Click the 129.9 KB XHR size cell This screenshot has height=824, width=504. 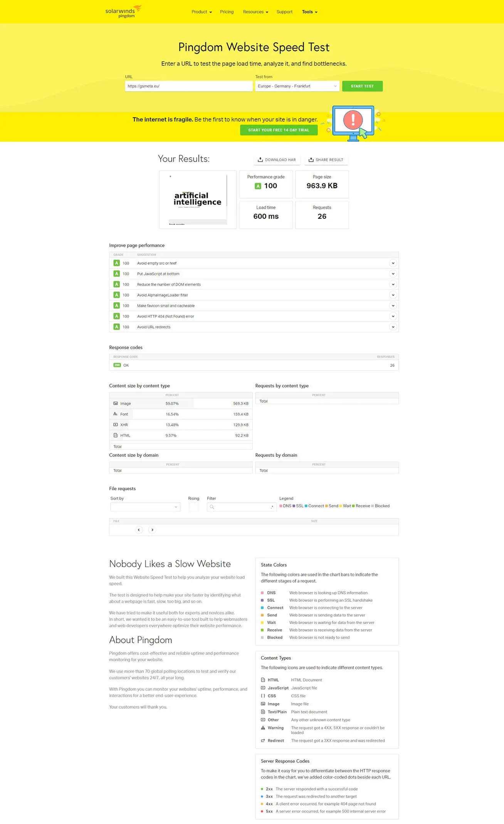coord(240,425)
